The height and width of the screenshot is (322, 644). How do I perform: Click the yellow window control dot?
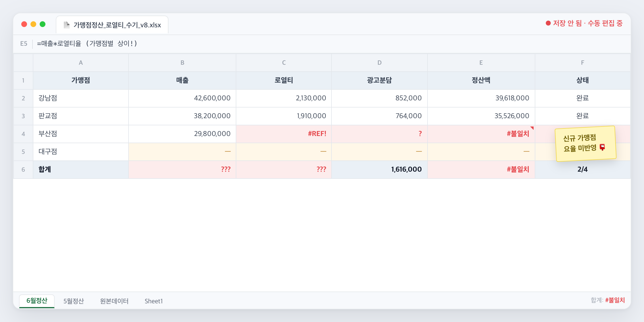33,24
